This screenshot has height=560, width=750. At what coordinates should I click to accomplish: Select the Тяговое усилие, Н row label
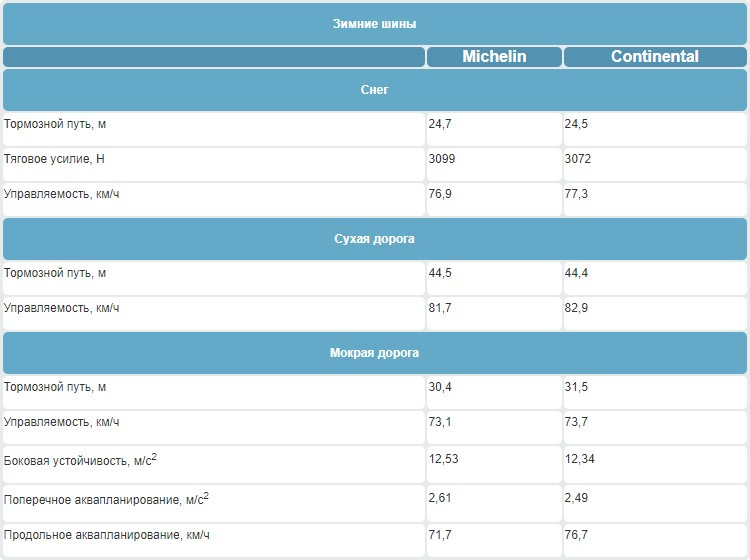(x=56, y=159)
